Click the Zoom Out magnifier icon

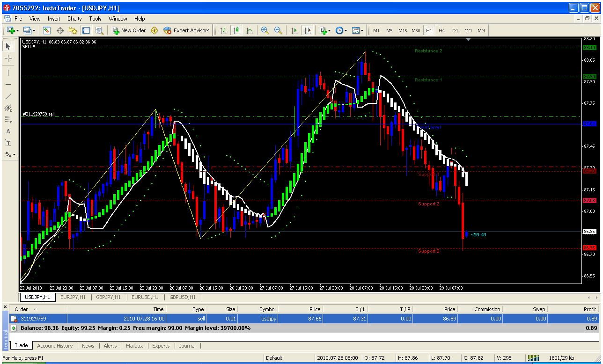pos(278,30)
